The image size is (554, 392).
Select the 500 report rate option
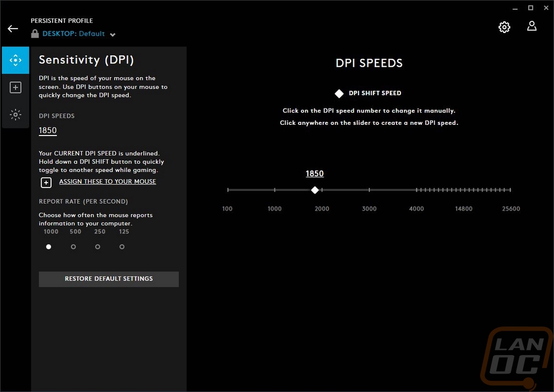point(73,246)
